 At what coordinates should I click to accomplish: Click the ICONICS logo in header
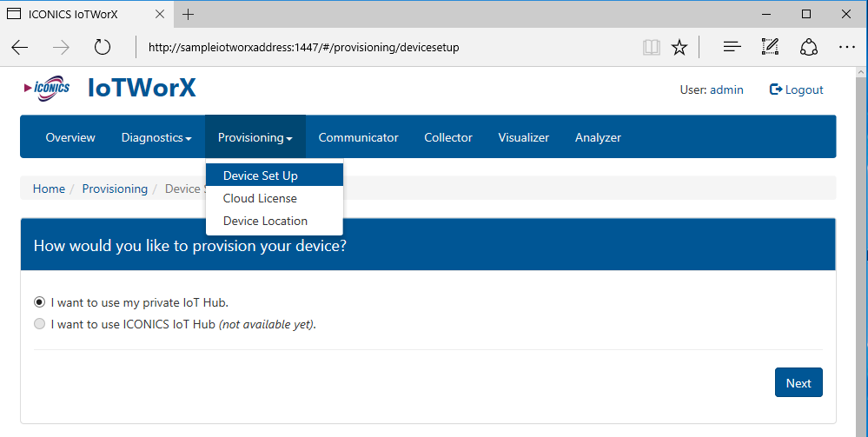point(48,89)
